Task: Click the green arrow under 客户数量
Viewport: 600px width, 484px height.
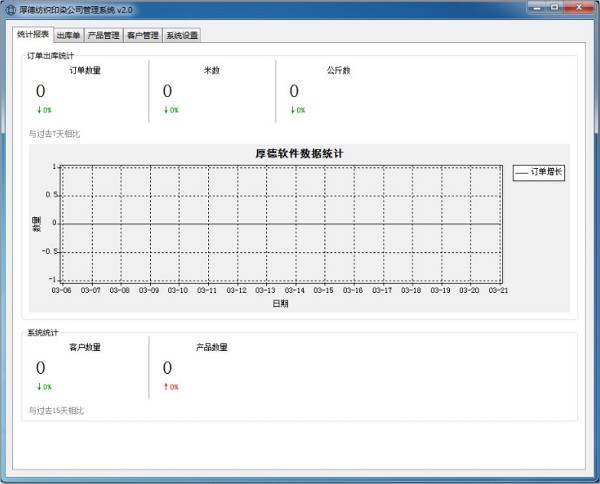Action: coord(39,386)
